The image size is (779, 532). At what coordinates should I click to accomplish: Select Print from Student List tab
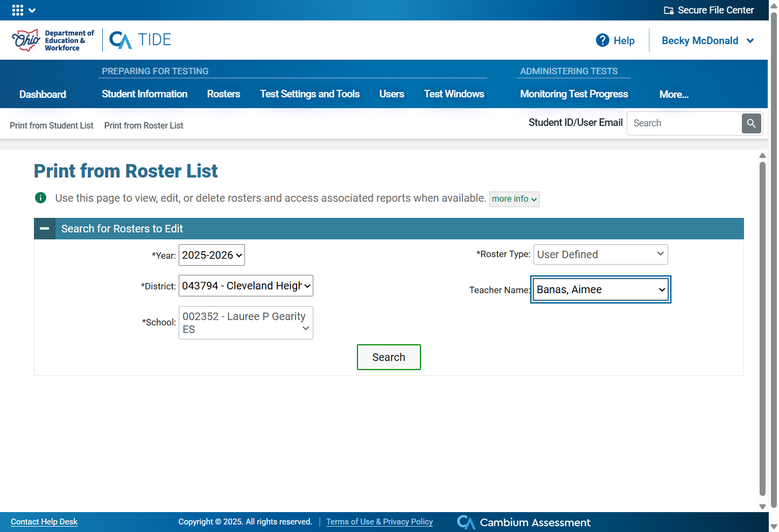point(52,125)
